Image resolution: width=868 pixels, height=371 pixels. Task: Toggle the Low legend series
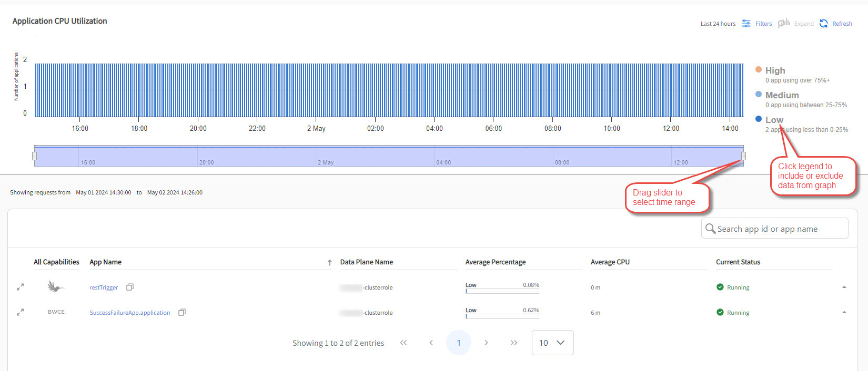pos(774,120)
